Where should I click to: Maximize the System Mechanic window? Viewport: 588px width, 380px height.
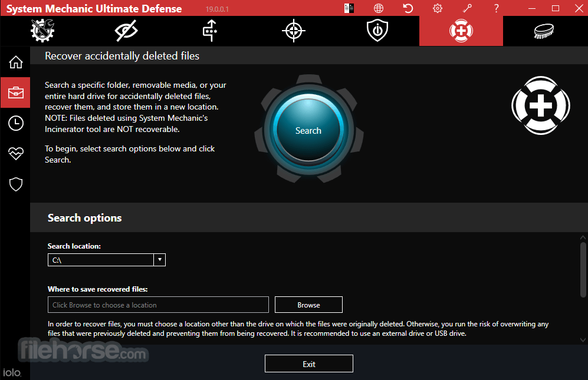click(556, 8)
